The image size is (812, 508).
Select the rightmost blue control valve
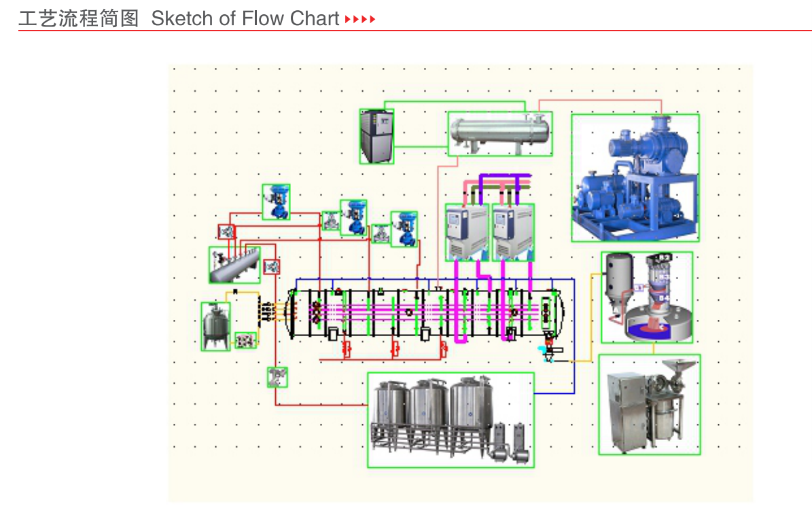click(x=404, y=229)
